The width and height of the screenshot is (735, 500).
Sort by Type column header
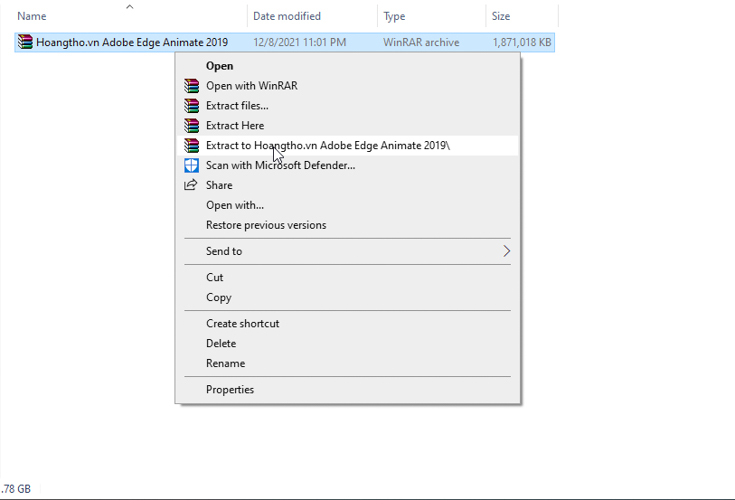click(x=394, y=16)
